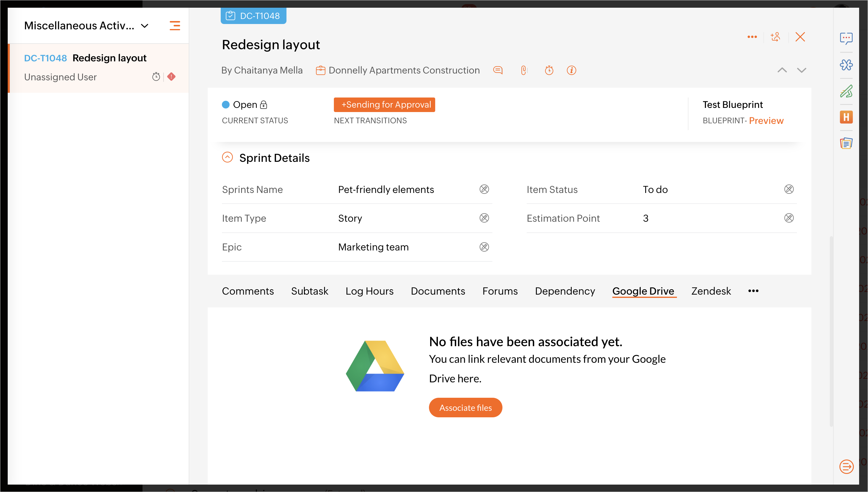
Task: Click the Sending for Approval transition
Action: 384,105
